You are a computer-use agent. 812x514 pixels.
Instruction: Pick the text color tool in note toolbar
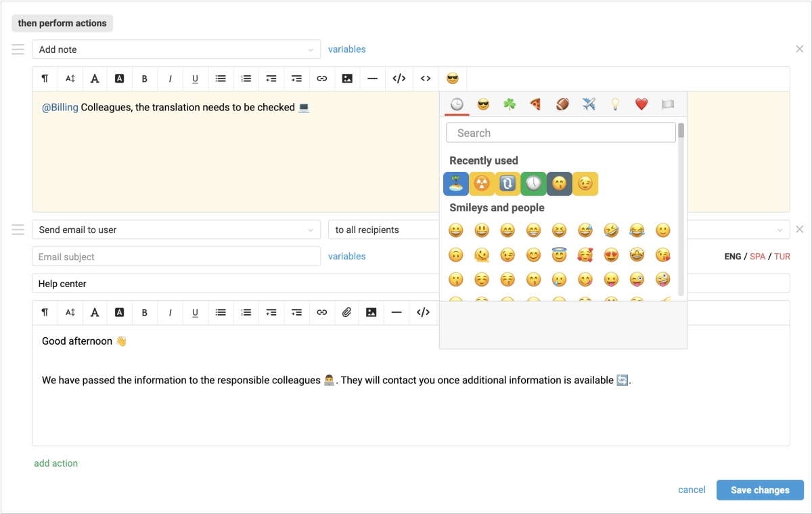click(x=95, y=79)
